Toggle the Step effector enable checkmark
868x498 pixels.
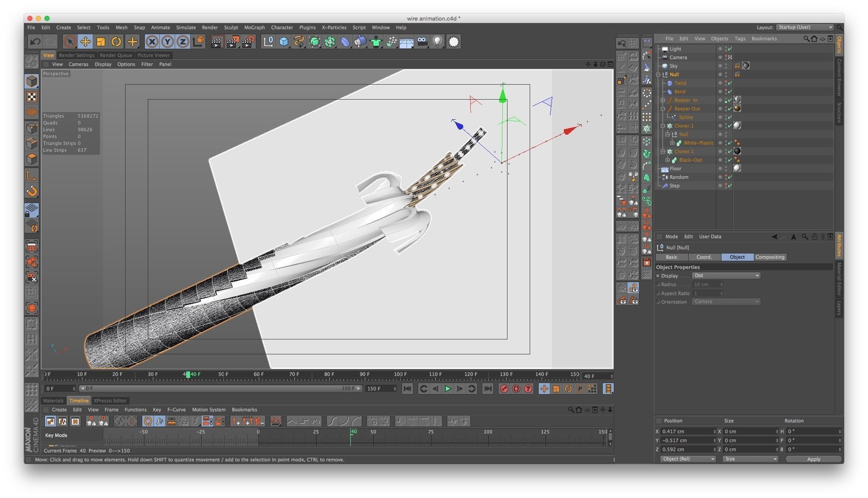[x=730, y=186]
